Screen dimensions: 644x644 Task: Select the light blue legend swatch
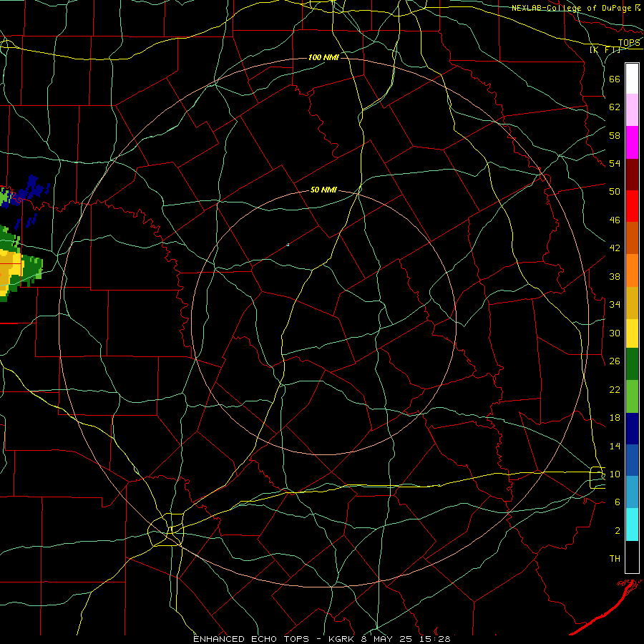(x=632, y=492)
